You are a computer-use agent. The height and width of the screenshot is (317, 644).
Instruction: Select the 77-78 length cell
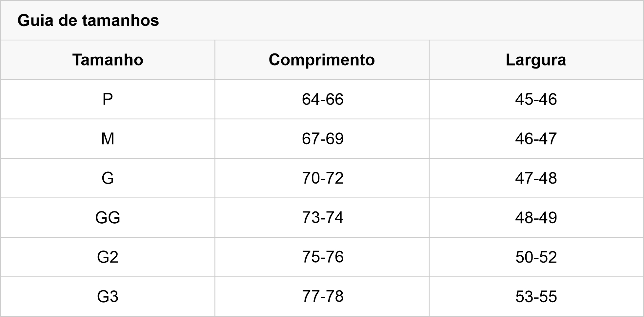(x=322, y=297)
